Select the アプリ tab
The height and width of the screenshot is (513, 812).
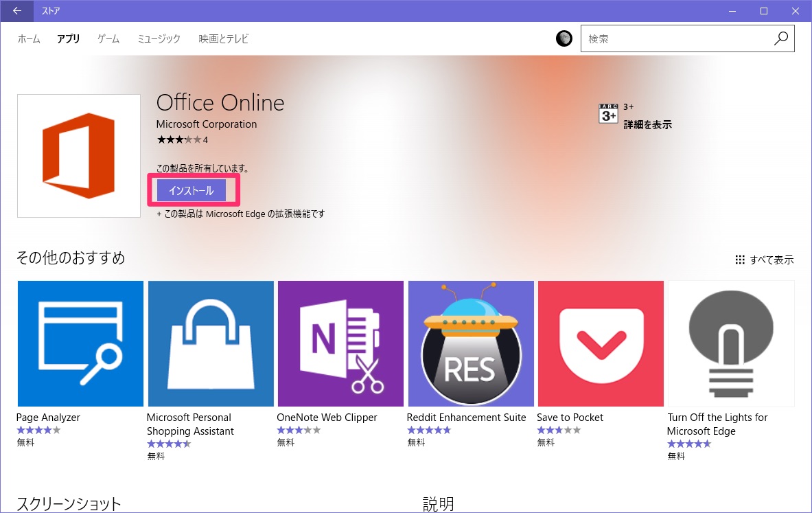(69, 39)
